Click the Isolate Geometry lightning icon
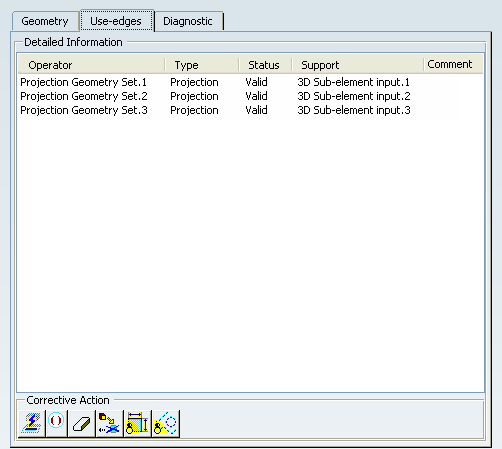The image size is (502, 449). pyautogui.click(x=32, y=423)
